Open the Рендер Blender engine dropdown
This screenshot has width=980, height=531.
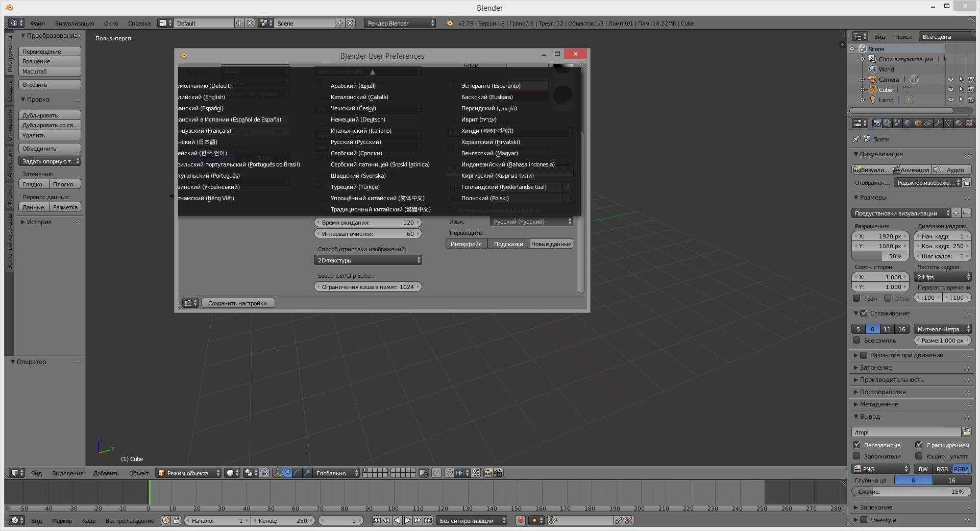point(400,23)
